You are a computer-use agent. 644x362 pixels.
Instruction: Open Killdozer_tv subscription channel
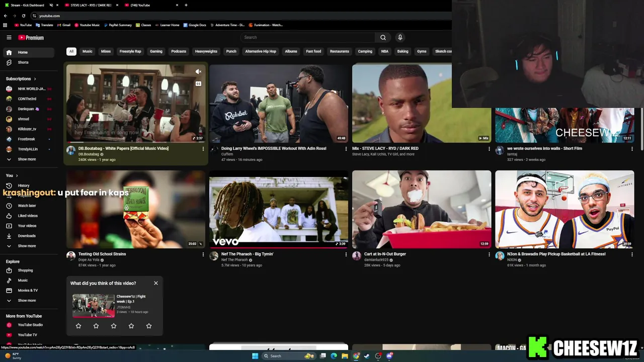tap(28, 129)
